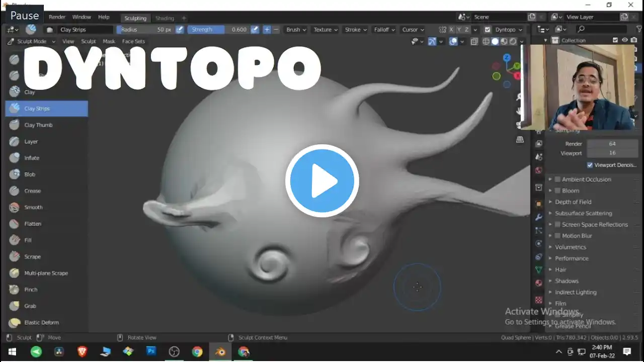Switch to the Shading workspace tab
This screenshot has width=644, height=362.
pyautogui.click(x=165, y=18)
